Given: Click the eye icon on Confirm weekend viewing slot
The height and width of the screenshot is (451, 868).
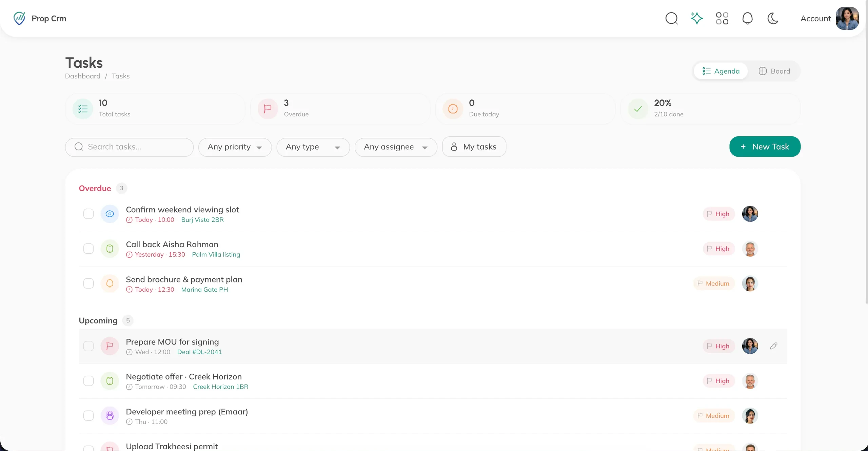Looking at the screenshot, I should pos(110,214).
